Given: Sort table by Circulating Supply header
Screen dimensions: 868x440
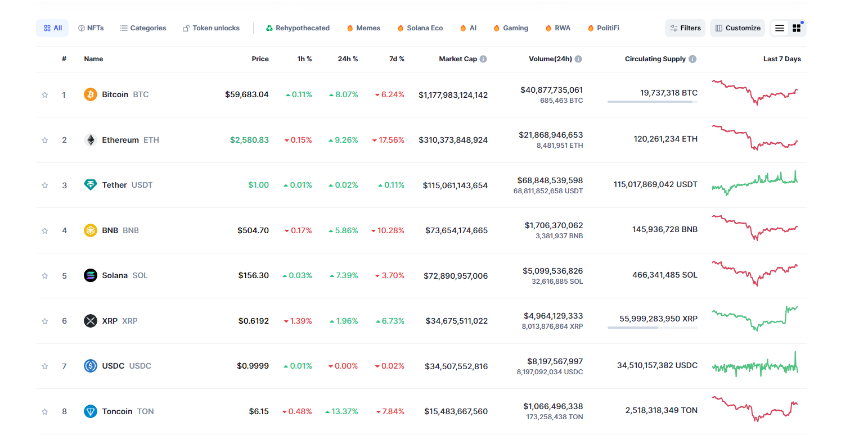Looking at the screenshot, I should pos(655,59).
